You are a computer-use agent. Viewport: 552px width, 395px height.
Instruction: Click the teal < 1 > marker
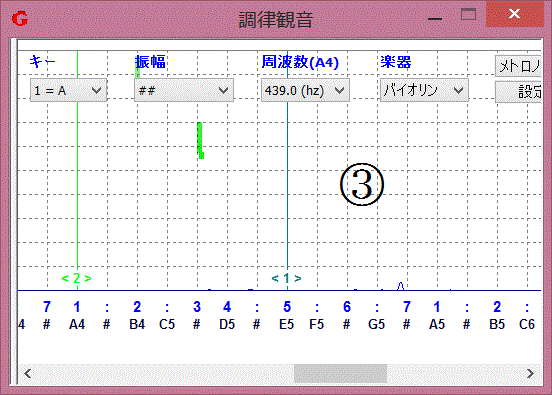click(x=286, y=278)
